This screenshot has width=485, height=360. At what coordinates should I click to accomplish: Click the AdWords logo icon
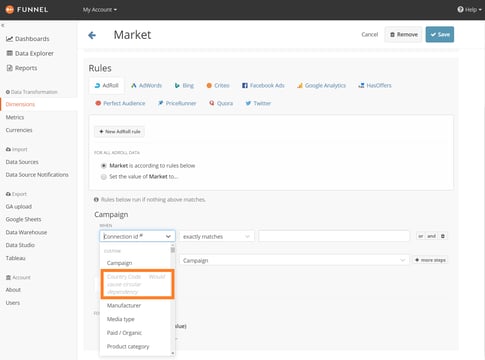134,86
